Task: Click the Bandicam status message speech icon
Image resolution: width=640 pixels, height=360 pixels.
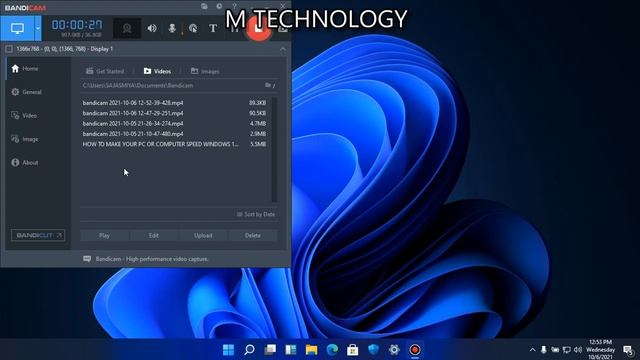Action: pyautogui.click(x=87, y=259)
